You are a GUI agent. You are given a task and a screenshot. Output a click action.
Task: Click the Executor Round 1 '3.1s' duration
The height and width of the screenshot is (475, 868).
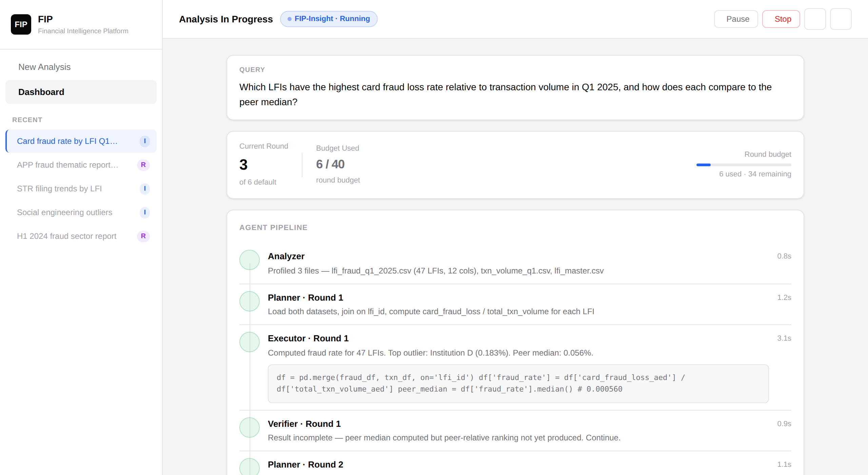784,338
